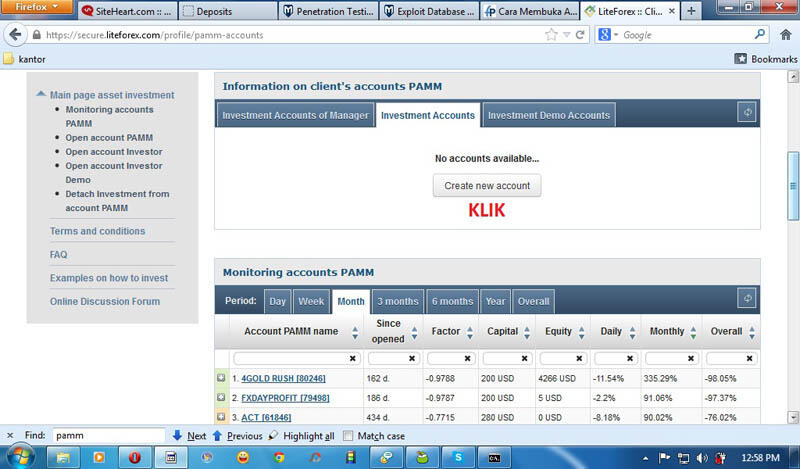
Task: Switch to the Deposits tab
Action: coord(228,11)
